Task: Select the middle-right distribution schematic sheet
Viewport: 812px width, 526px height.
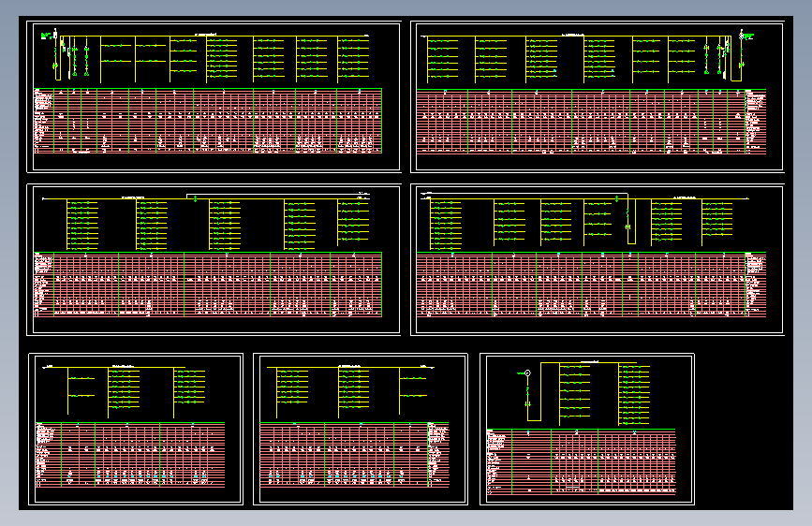Action: point(598,260)
